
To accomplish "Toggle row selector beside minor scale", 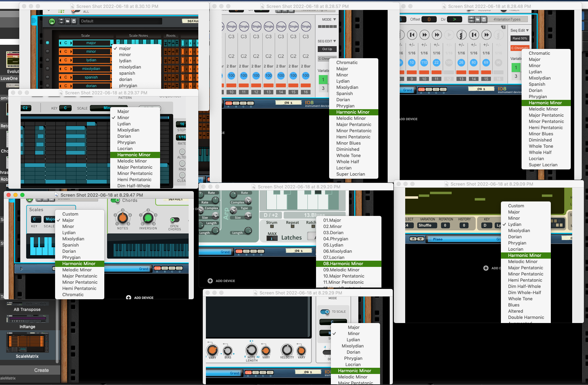I will pyautogui.click(x=48, y=52).
